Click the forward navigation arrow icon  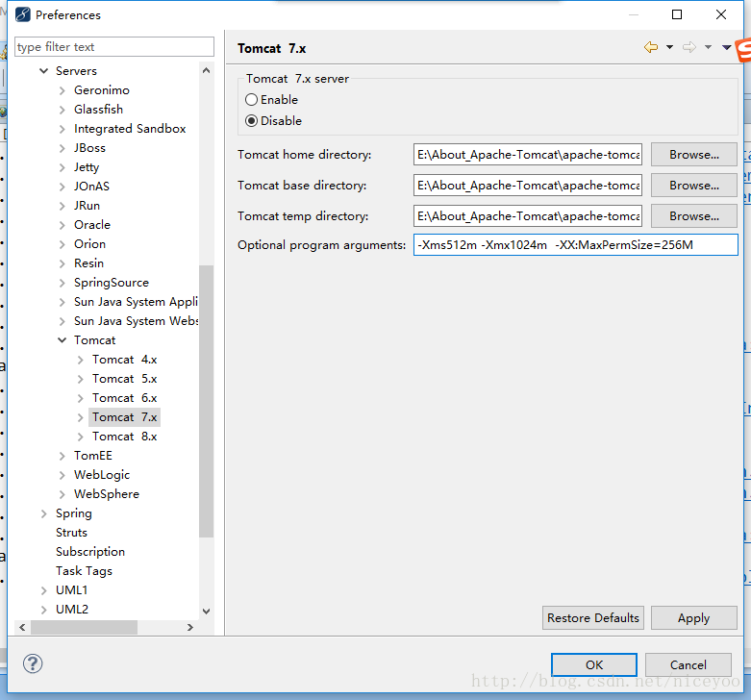click(x=689, y=47)
